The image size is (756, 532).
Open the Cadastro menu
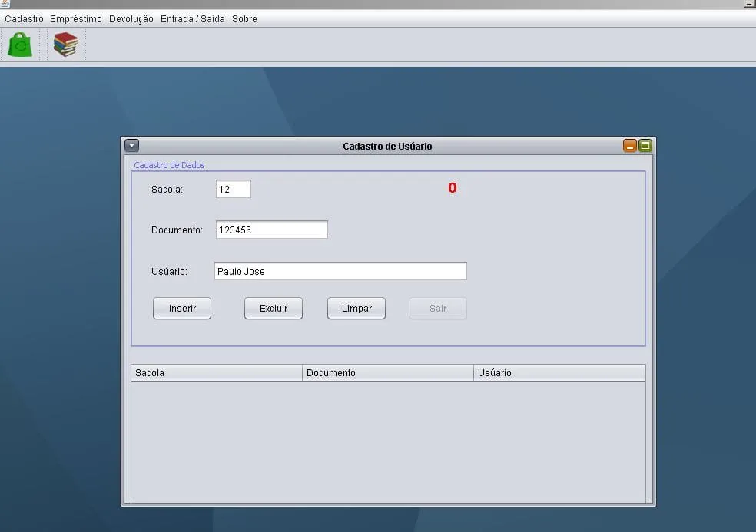24,19
